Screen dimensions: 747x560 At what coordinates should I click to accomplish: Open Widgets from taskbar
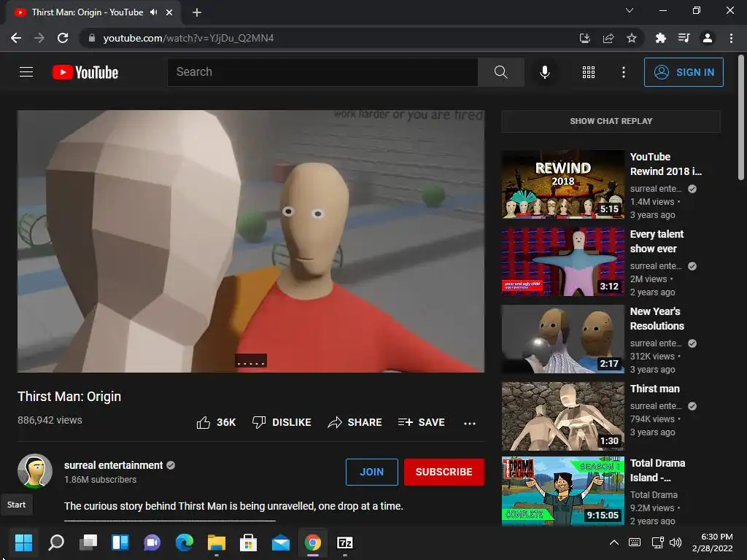click(x=120, y=542)
